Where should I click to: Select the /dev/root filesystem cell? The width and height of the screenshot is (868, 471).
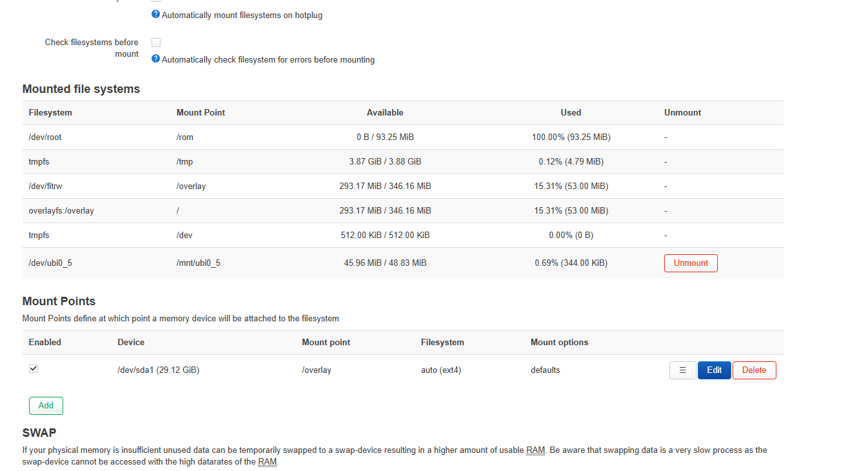pos(45,137)
